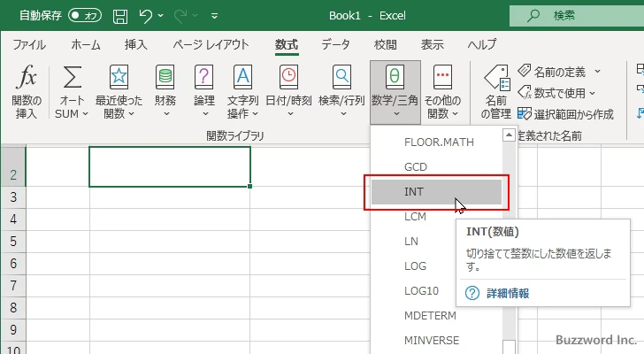Select the highlighted active cell in row 2

point(170,166)
